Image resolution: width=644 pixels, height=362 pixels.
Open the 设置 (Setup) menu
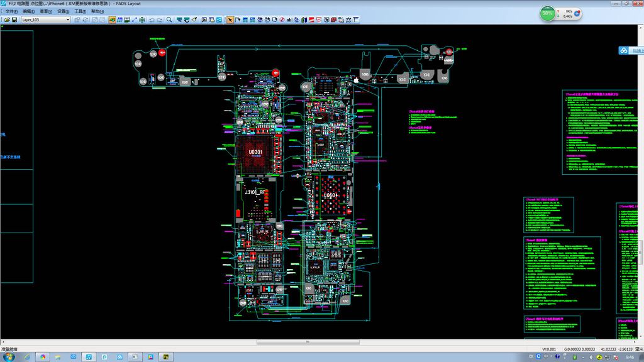coord(63,11)
